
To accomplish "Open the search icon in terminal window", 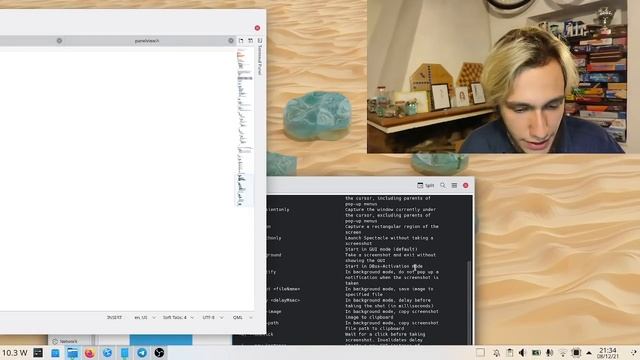I will tap(443, 186).
